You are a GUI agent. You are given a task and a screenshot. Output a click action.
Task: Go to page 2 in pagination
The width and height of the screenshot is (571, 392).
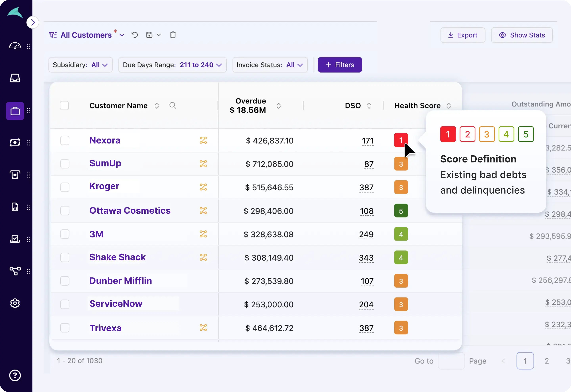pos(547,361)
